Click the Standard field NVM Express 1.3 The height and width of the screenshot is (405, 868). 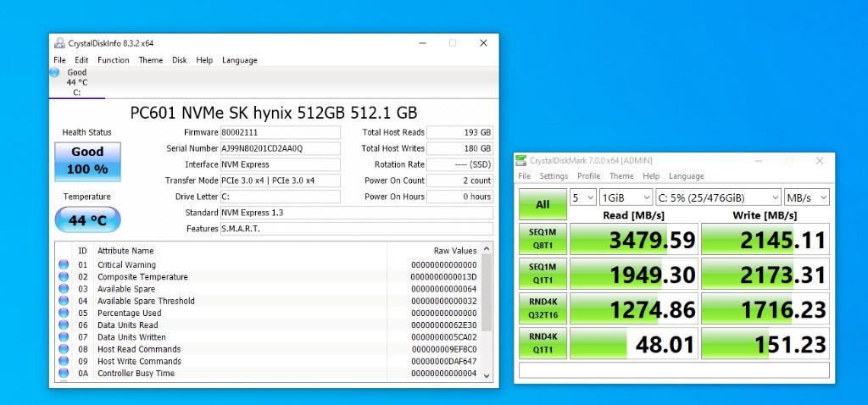coord(357,213)
